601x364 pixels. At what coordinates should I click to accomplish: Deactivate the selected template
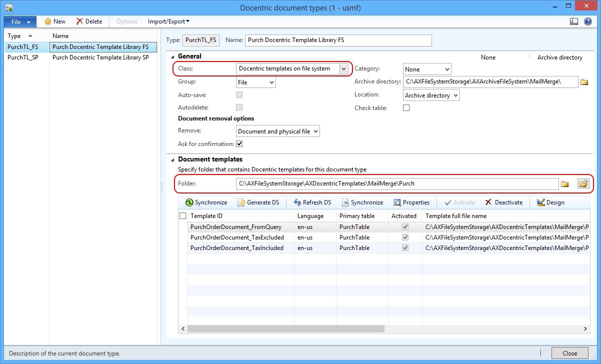tap(504, 202)
